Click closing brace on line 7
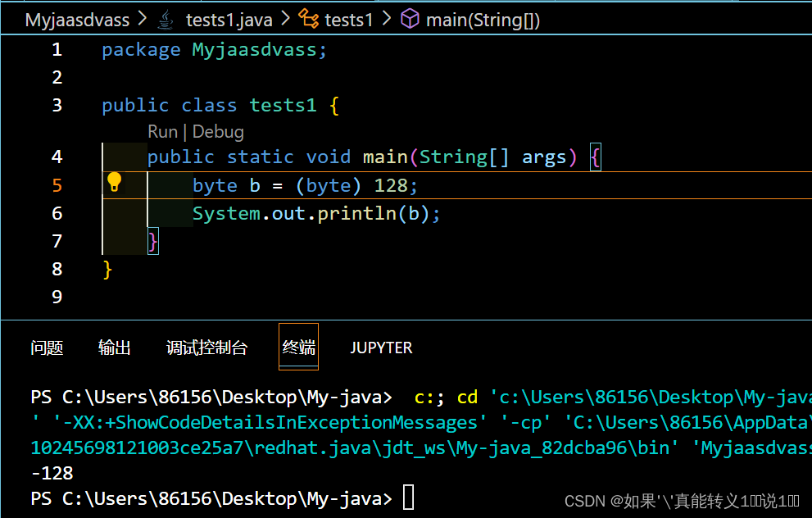Screen dimensions: 812x518 coord(152,242)
